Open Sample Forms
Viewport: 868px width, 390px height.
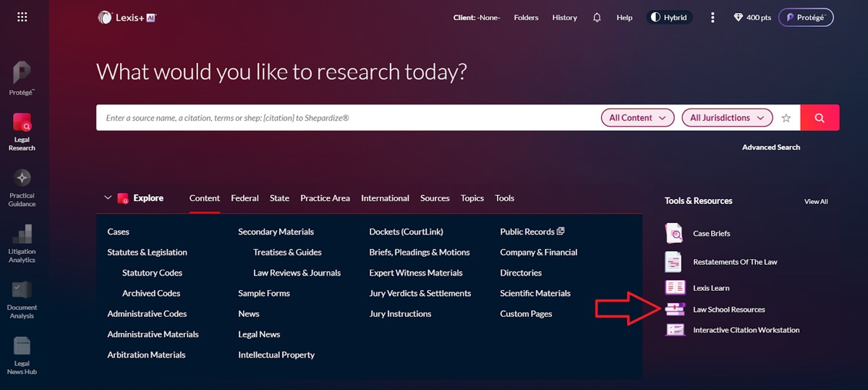(264, 293)
